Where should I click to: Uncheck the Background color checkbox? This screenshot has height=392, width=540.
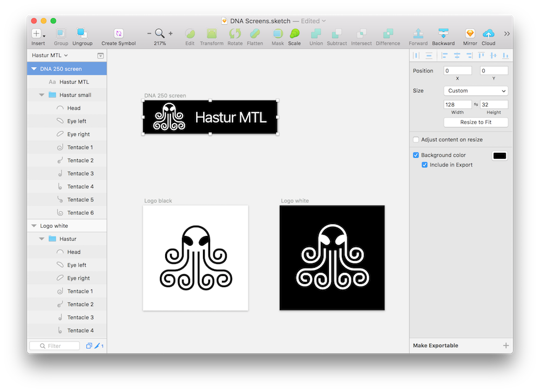tap(416, 155)
